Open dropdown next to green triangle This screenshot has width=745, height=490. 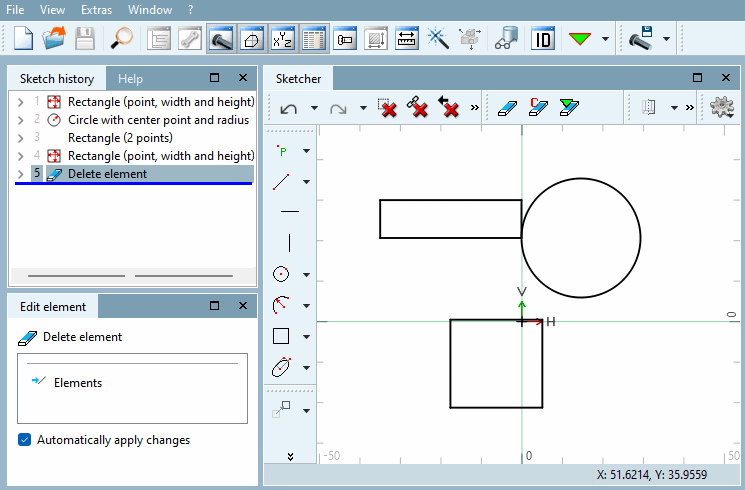(x=605, y=39)
